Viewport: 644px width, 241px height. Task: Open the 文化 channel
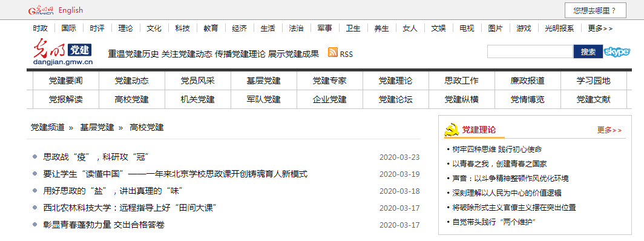point(154,28)
